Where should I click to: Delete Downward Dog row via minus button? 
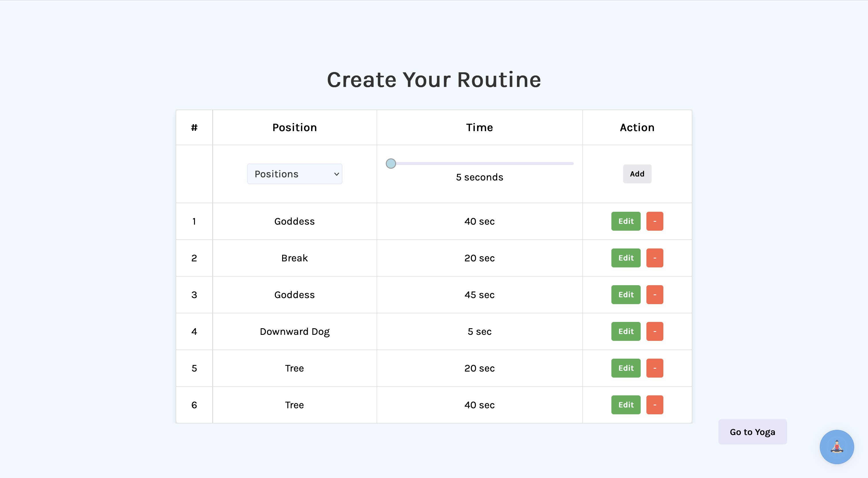654,331
